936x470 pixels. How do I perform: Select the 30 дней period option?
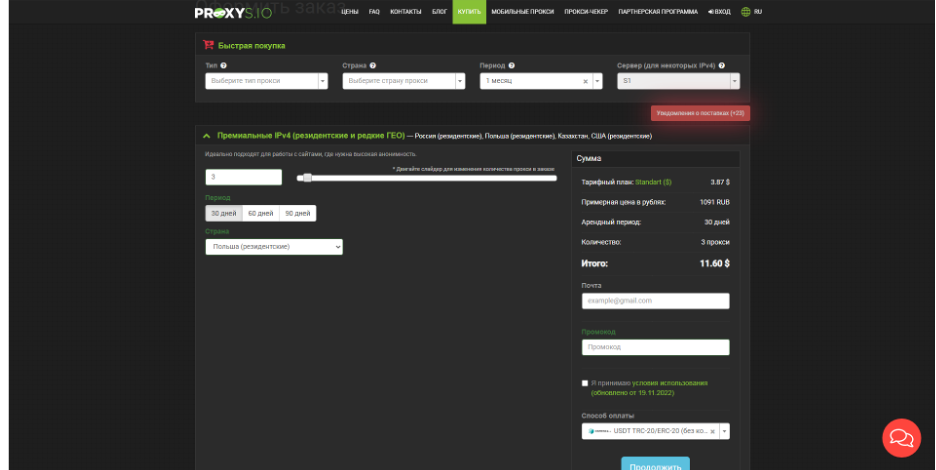(224, 213)
